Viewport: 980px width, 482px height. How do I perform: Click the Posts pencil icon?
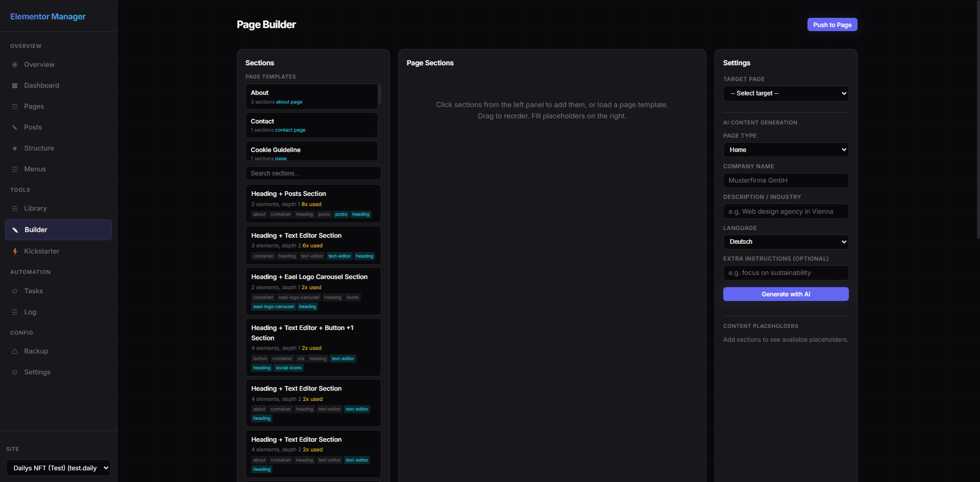pyautogui.click(x=15, y=128)
